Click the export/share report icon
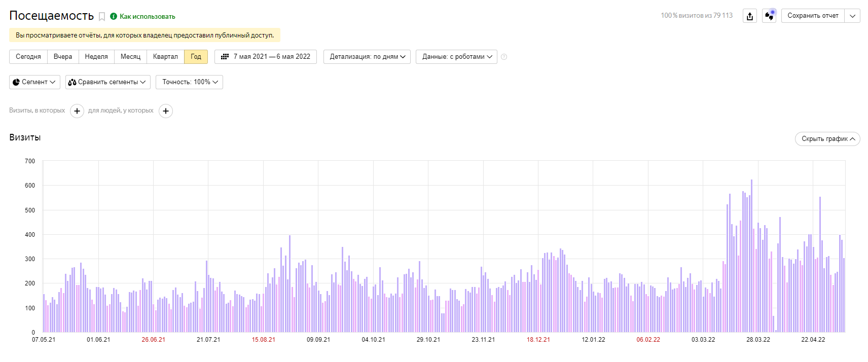The image size is (868, 362). tap(750, 16)
